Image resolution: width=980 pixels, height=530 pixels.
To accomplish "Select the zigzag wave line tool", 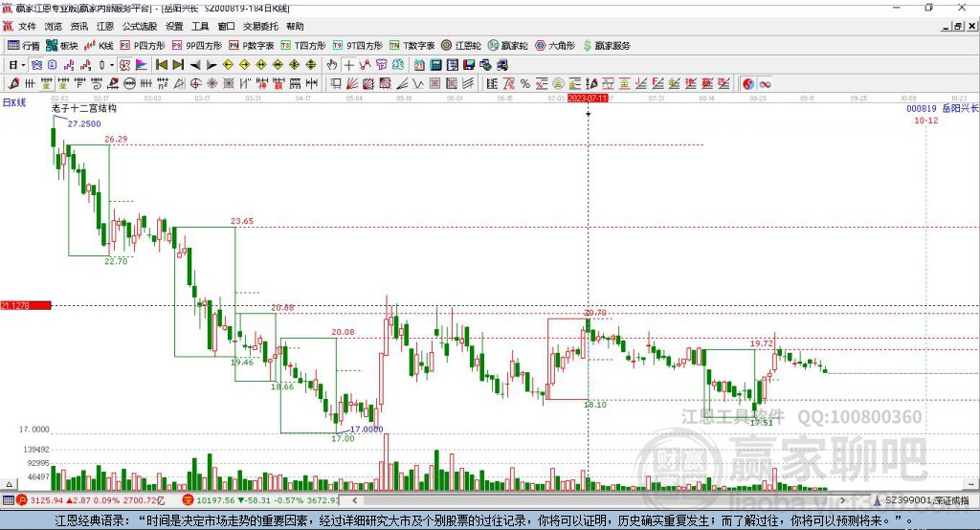I will (418, 84).
